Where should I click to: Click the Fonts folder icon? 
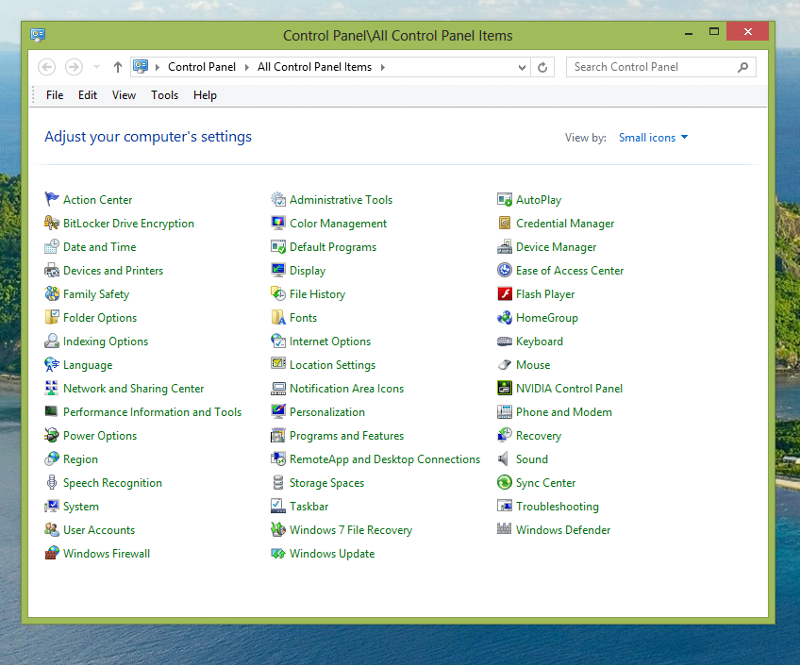[278, 317]
